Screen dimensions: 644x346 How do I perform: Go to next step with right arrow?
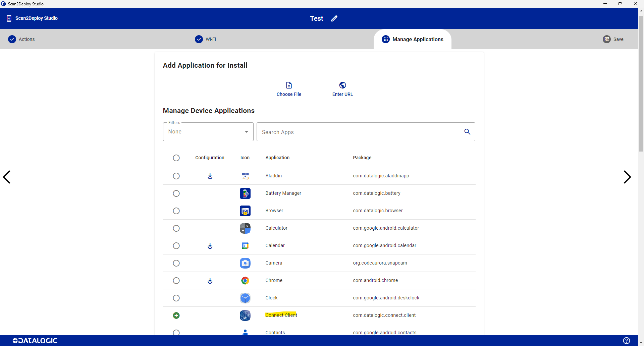coord(627,177)
